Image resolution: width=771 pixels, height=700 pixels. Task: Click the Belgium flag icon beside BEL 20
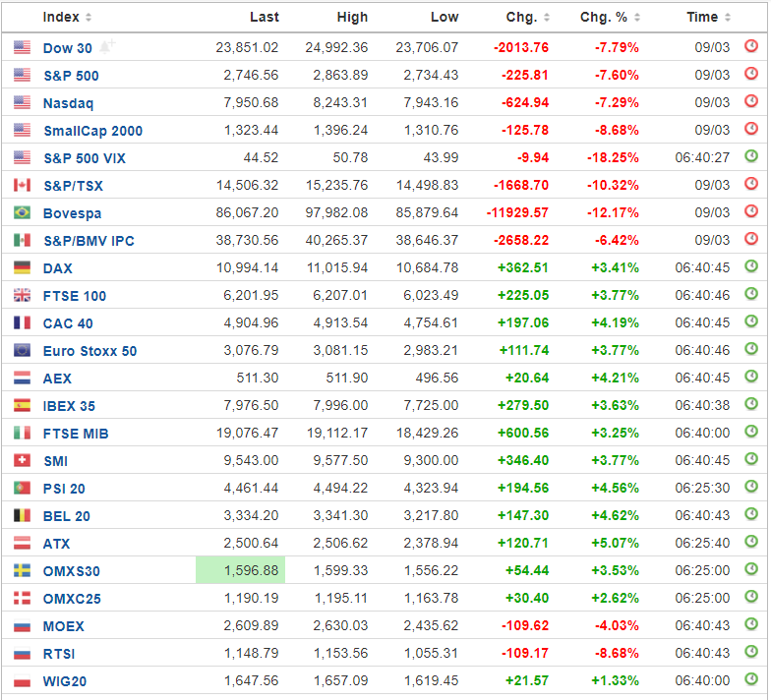pos(22,515)
